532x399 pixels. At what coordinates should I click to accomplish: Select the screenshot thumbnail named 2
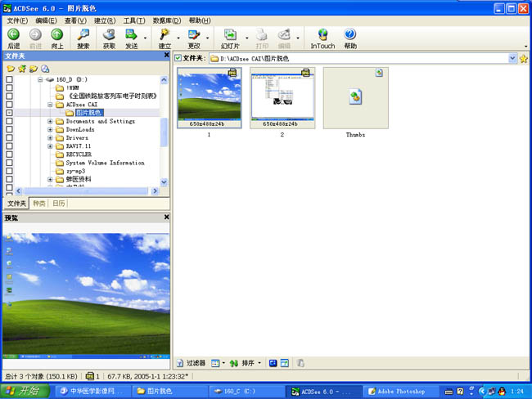(x=282, y=97)
